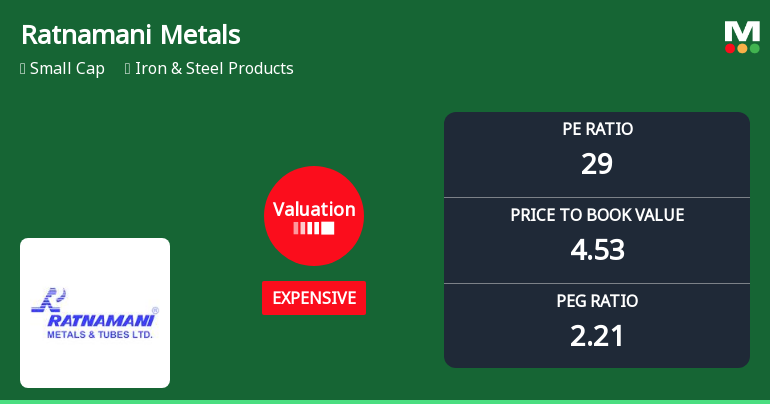770x404 pixels.
Task: Click the PRICE TO BOOK VALUE label
Action: [597, 215]
